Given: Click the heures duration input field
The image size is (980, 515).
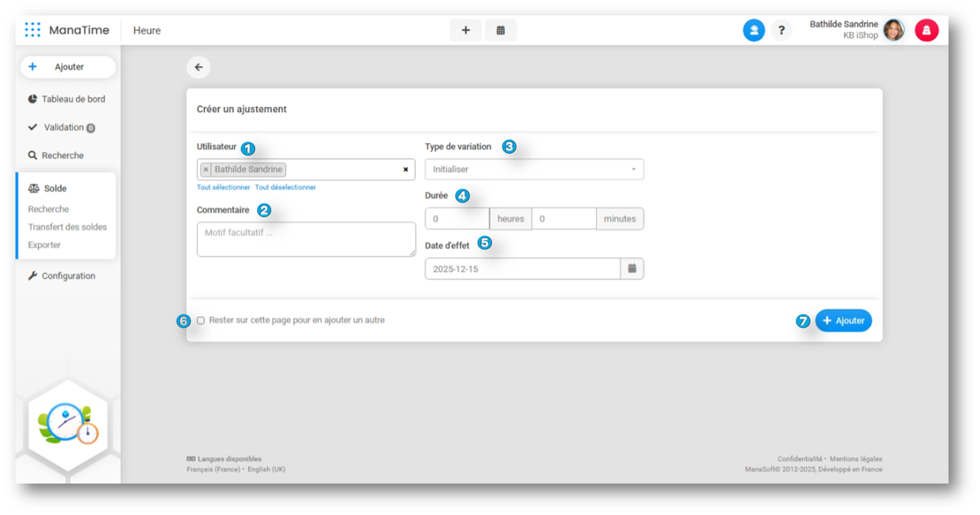Looking at the screenshot, I should click(457, 219).
